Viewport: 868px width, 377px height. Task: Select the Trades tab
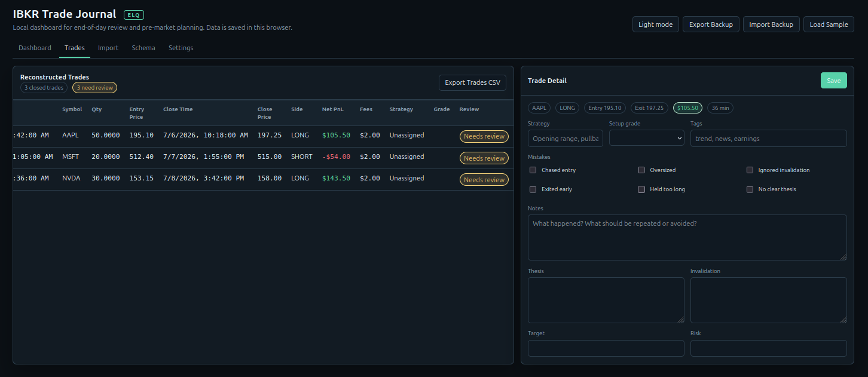point(75,48)
